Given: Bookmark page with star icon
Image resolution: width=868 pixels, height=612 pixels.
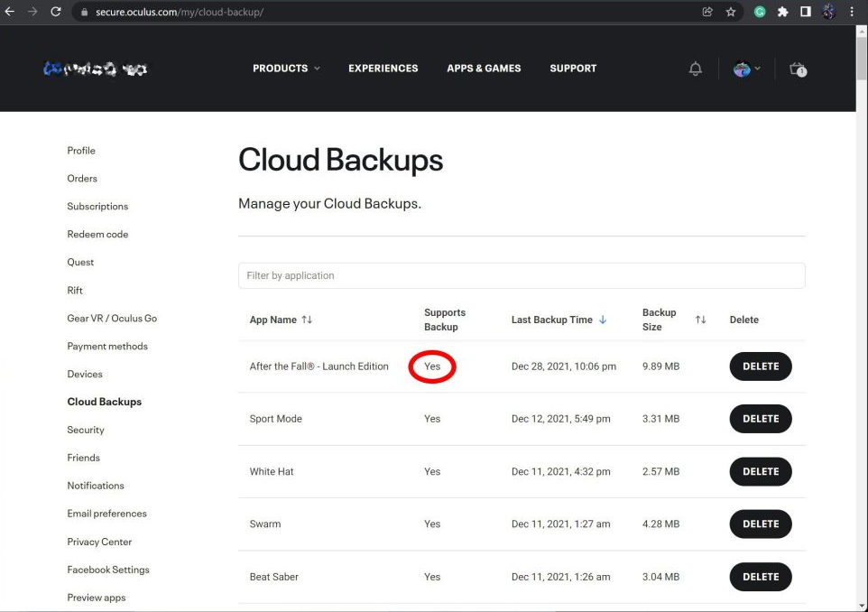Looking at the screenshot, I should (x=731, y=12).
